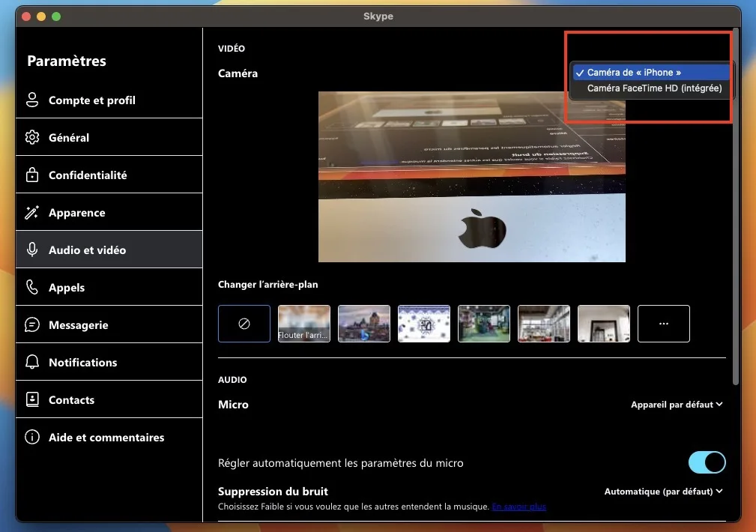Open Confidentialité padlock icon
The width and height of the screenshot is (756, 532).
[31, 175]
